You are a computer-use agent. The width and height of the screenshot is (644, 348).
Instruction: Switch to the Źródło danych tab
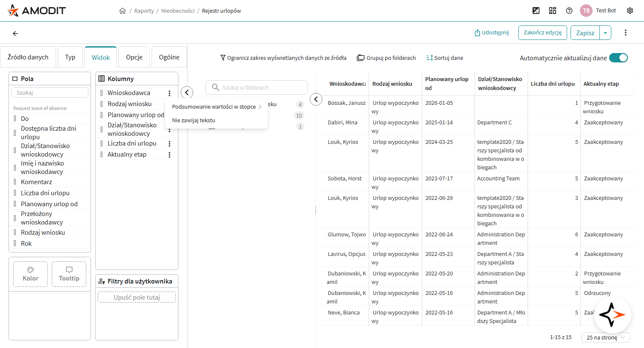click(x=28, y=57)
